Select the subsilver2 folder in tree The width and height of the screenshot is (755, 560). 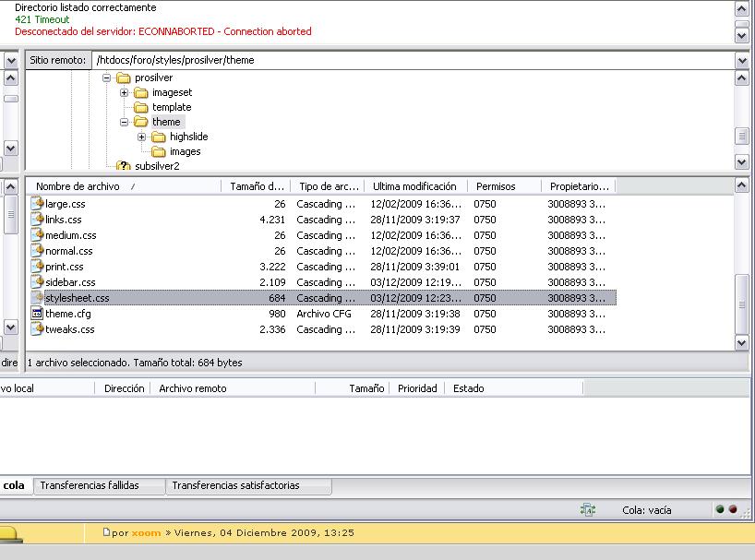point(157,166)
